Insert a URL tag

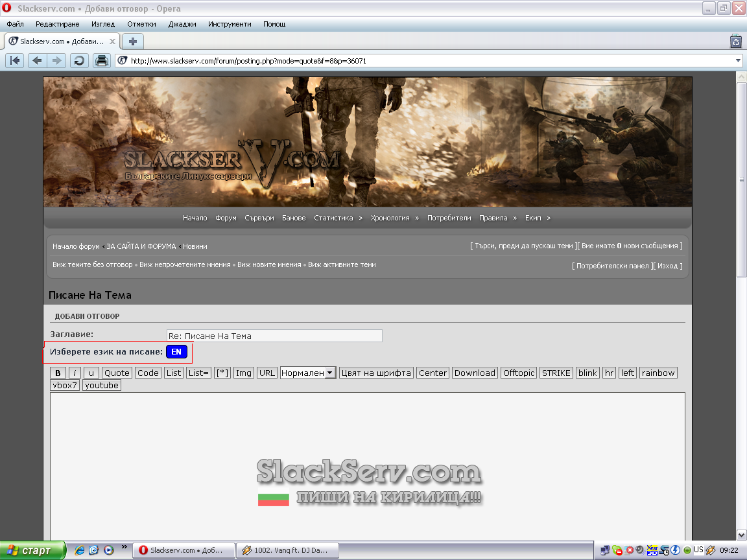[x=267, y=373]
